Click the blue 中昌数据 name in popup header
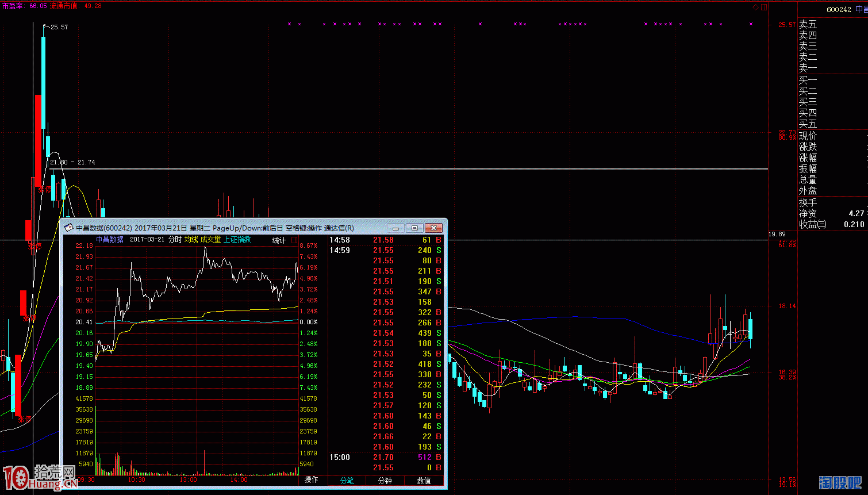This screenshot has width=868, height=495. click(109, 240)
